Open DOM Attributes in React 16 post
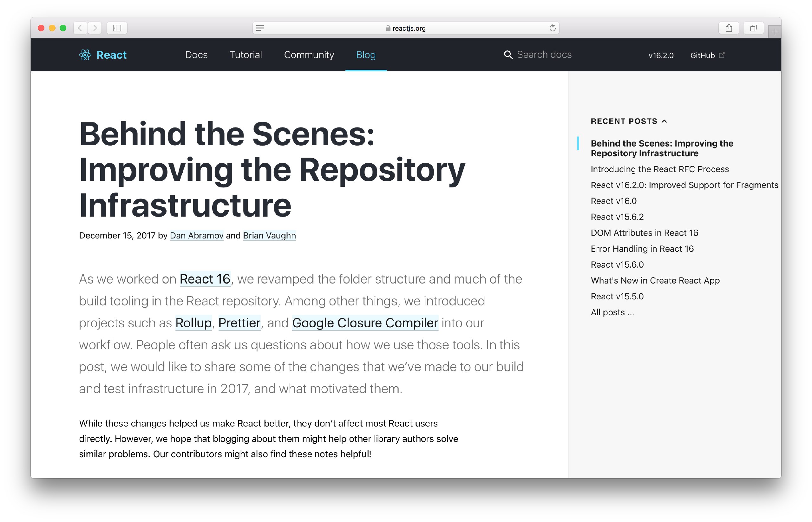 click(644, 233)
